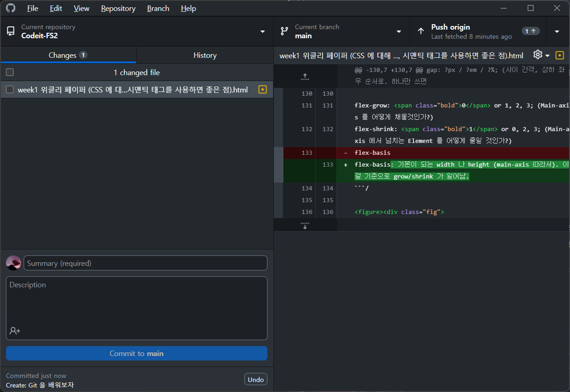Click the modified status icon in file list
This screenshot has width=570, height=392.
262,90
